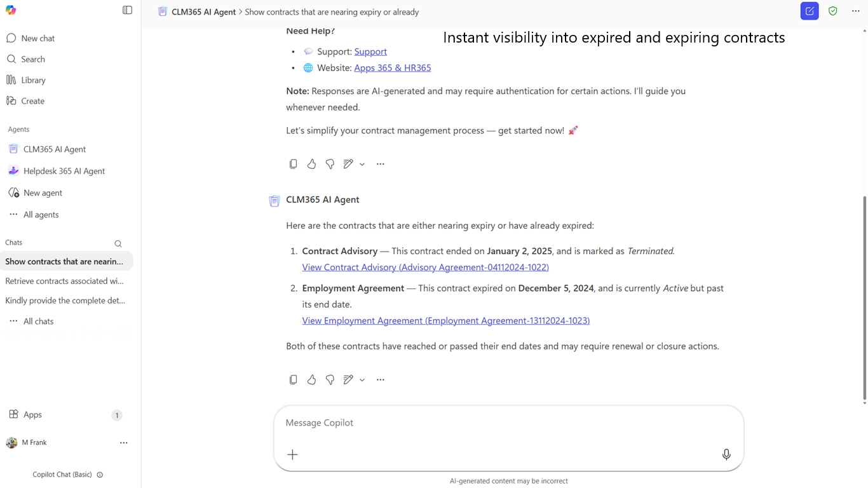Copy the expired contracts response
This screenshot has width=868, height=488.
[x=293, y=379]
